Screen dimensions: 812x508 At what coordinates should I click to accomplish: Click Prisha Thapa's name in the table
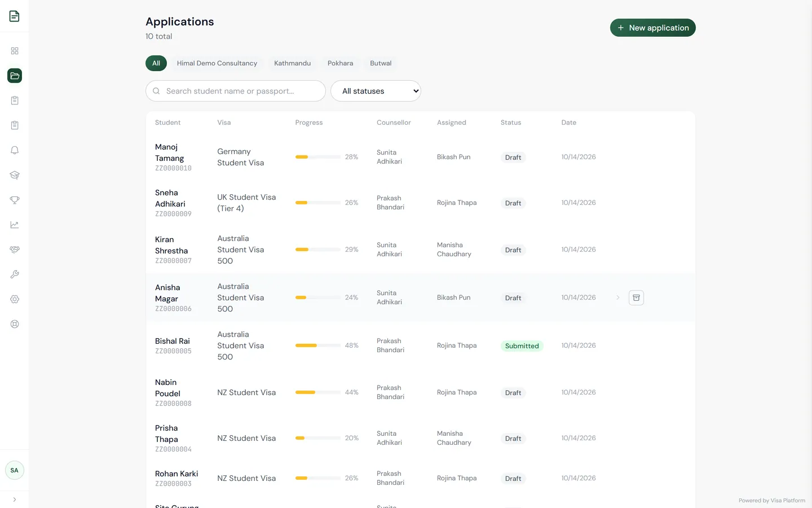(x=166, y=433)
